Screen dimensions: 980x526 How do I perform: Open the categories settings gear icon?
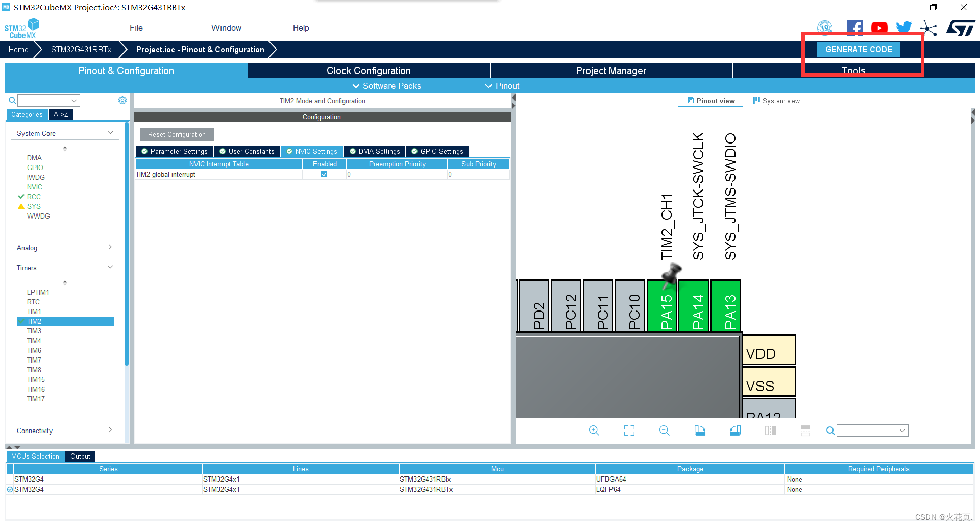tap(122, 100)
